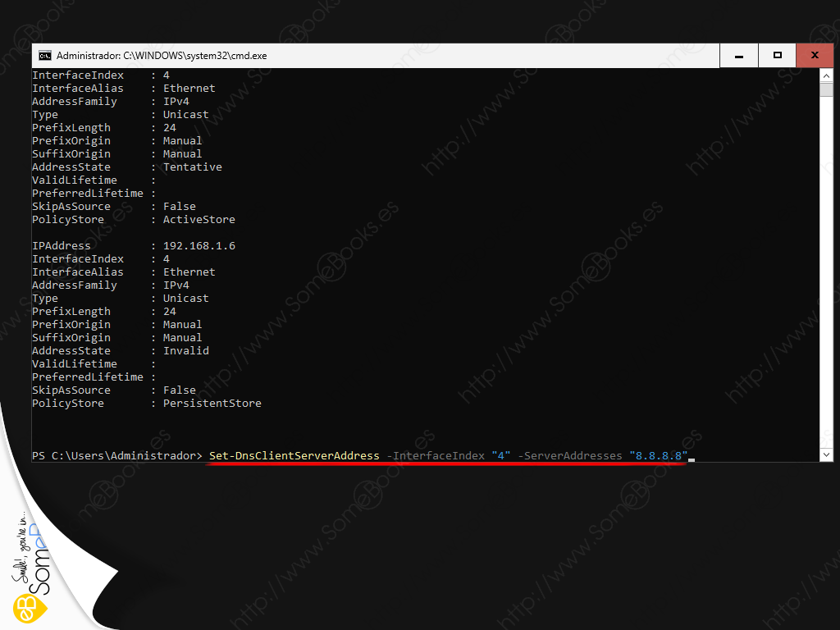The image size is (840, 630).
Task: Click the "8.8.8.8" server address value
Action: coord(658,455)
